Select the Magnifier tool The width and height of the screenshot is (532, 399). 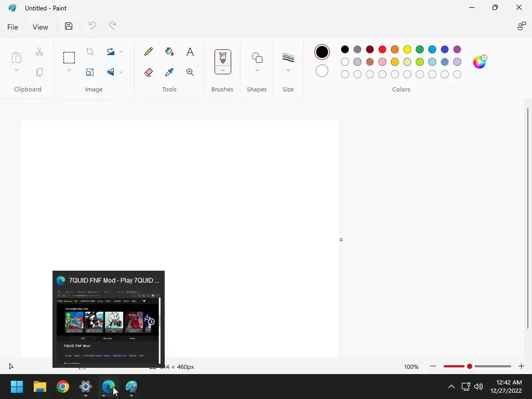pos(190,72)
